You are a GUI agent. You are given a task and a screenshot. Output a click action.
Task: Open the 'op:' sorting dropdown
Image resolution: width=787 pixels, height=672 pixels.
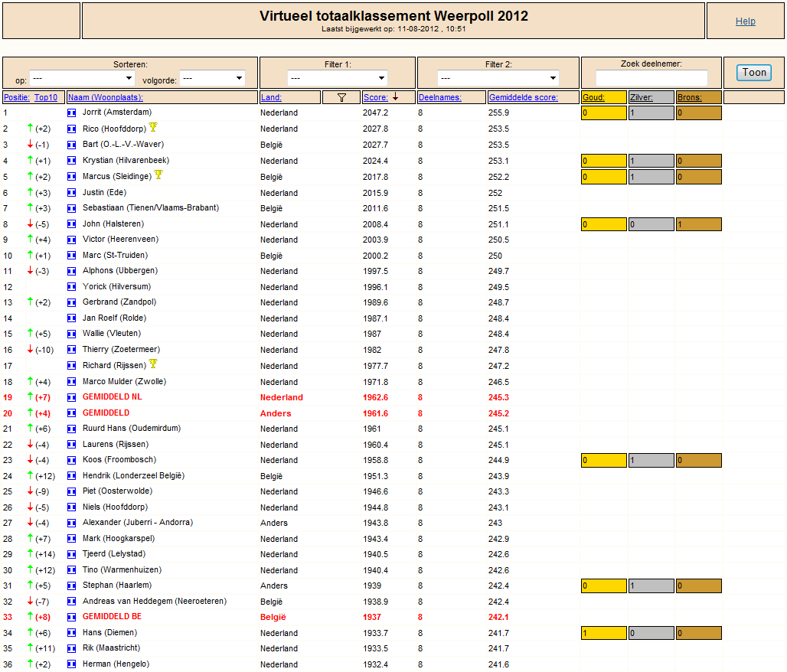[x=83, y=78]
